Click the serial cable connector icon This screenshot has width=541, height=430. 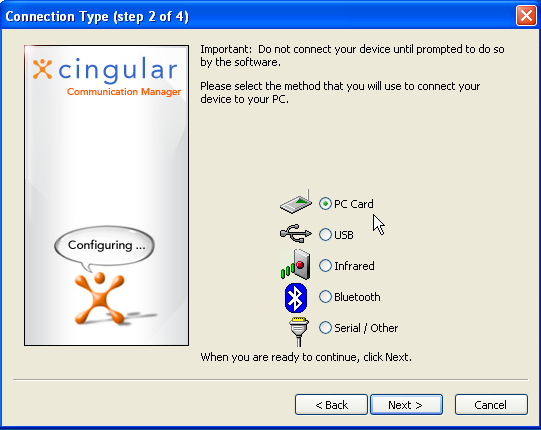pos(299,331)
